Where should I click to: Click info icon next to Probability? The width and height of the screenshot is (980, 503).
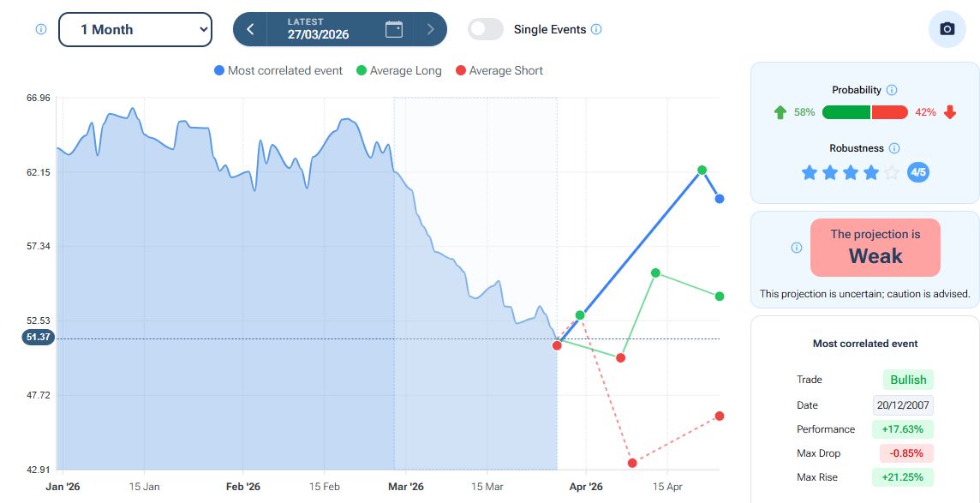891,90
